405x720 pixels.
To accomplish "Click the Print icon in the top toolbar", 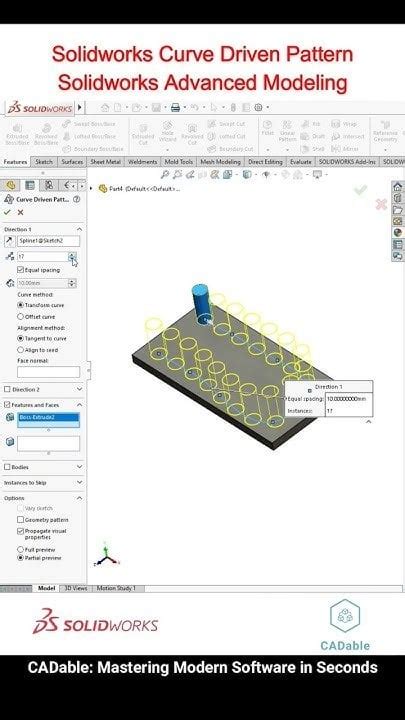I will [x=175, y=107].
